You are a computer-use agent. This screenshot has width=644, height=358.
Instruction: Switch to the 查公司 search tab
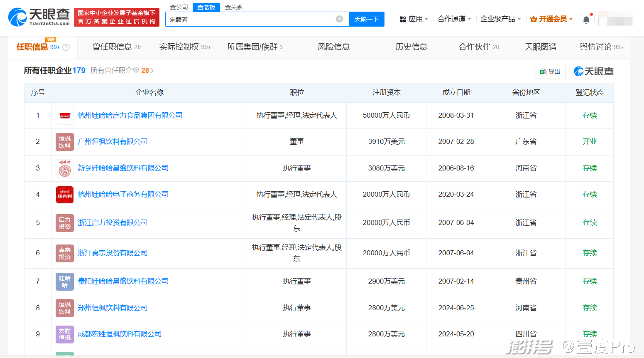[x=179, y=7]
